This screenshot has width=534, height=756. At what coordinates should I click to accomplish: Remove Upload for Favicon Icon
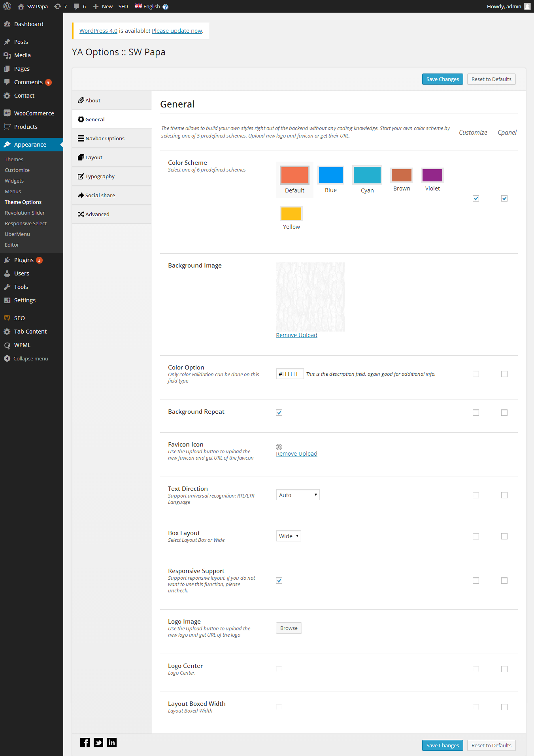296,454
